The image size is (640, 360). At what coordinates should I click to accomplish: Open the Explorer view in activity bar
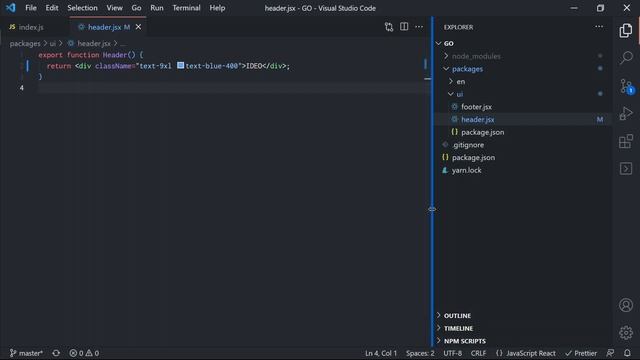pos(626,31)
